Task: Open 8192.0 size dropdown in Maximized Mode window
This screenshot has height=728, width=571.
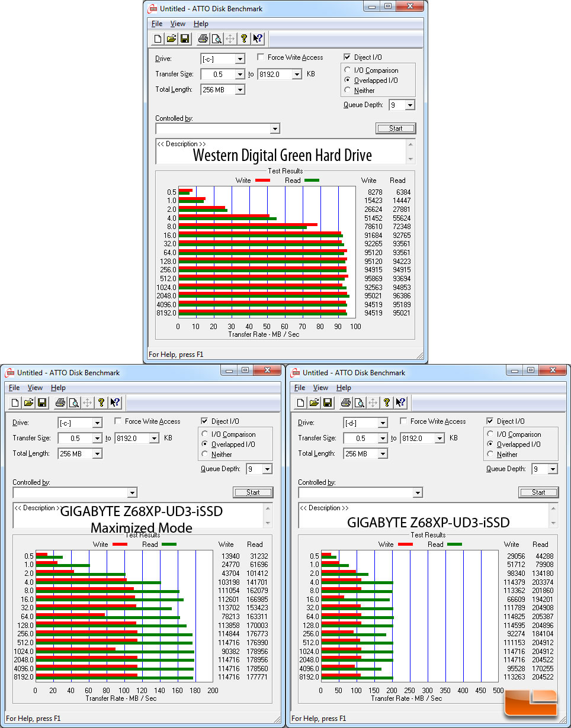Action: [x=154, y=439]
